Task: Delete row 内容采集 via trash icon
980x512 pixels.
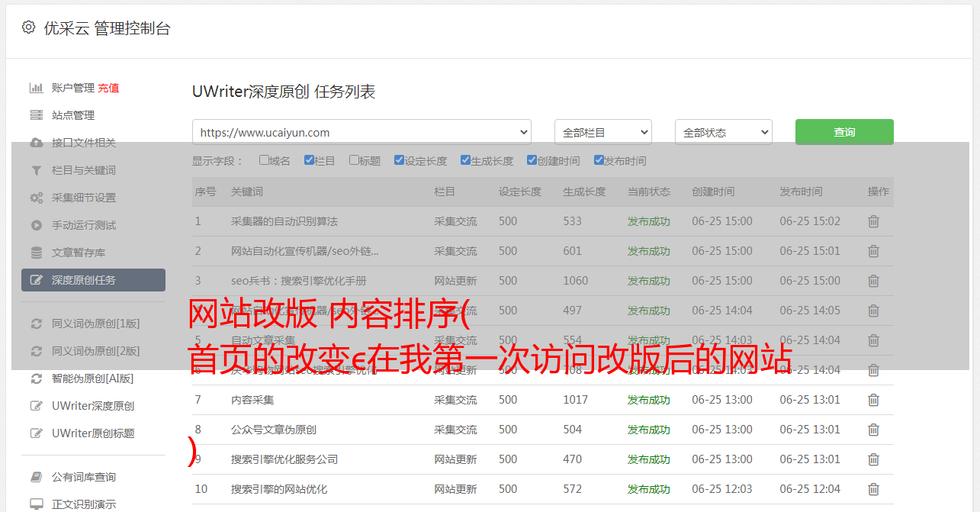Action: tap(874, 400)
